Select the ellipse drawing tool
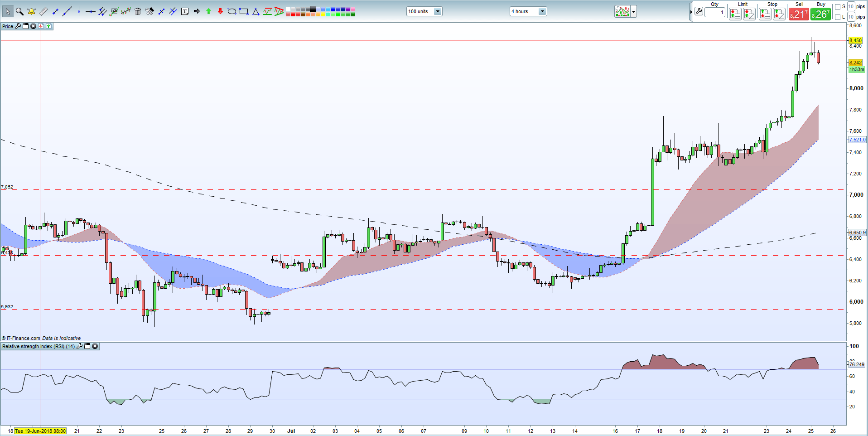This screenshot has height=436, width=868. (232, 11)
